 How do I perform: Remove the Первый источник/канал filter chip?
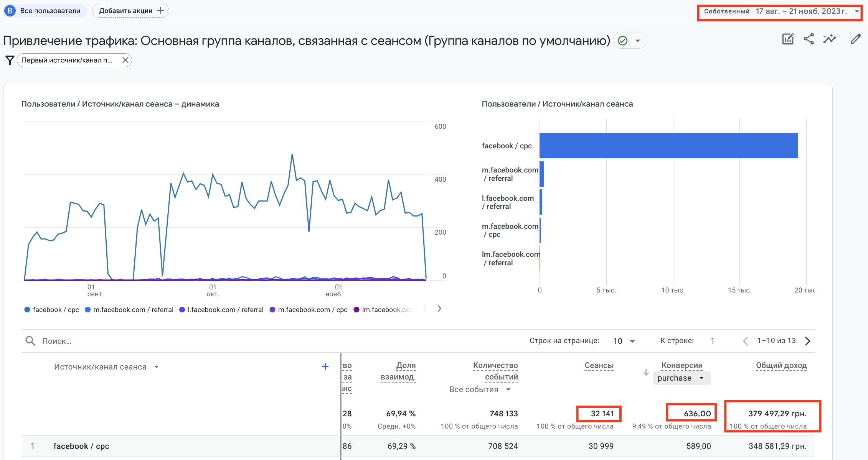125,60
